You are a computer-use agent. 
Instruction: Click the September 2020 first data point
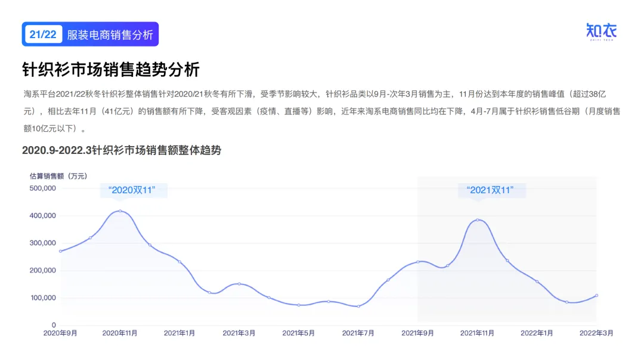tap(60, 252)
